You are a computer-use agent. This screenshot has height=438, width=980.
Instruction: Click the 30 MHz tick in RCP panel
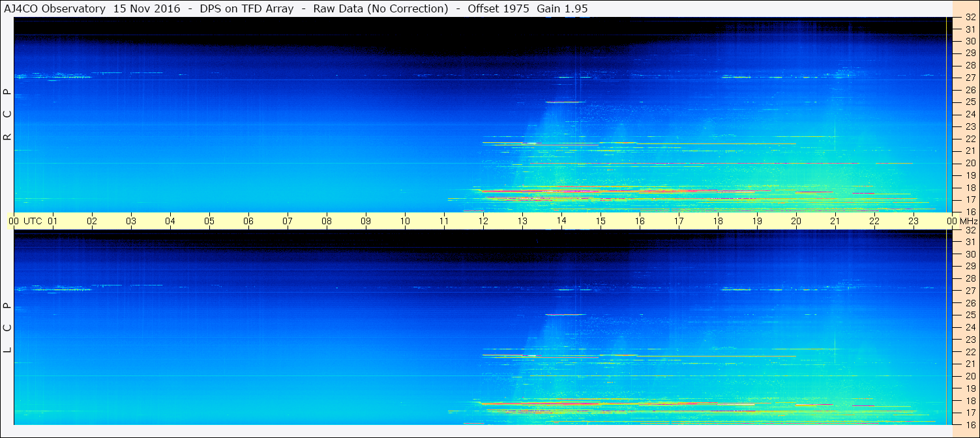click(x=970, y=40)
